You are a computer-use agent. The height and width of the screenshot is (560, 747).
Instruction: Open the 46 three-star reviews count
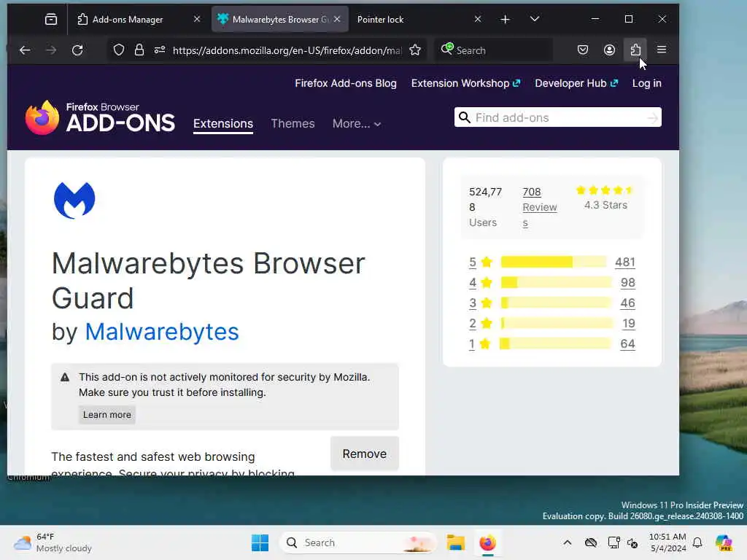point(627,303)
